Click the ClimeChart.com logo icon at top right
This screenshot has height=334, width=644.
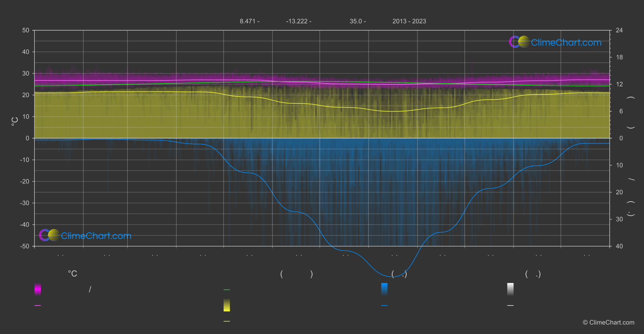(x=519, y=42)
